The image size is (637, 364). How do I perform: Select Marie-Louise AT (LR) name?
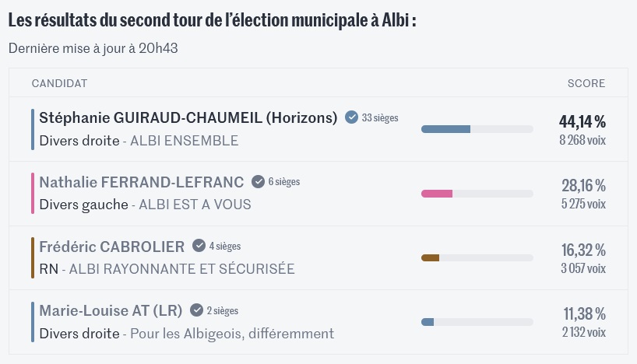[x=111, y=311]
